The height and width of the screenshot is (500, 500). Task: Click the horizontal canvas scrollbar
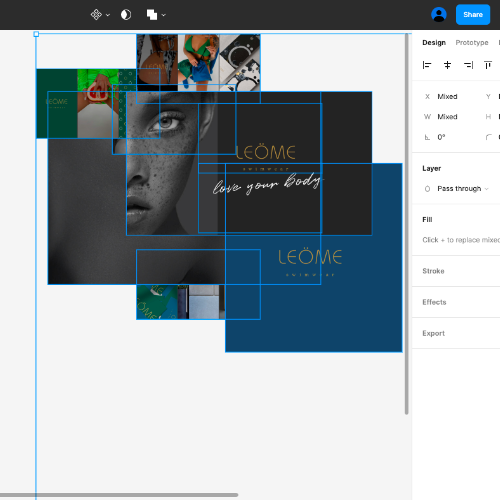(119, 495)
